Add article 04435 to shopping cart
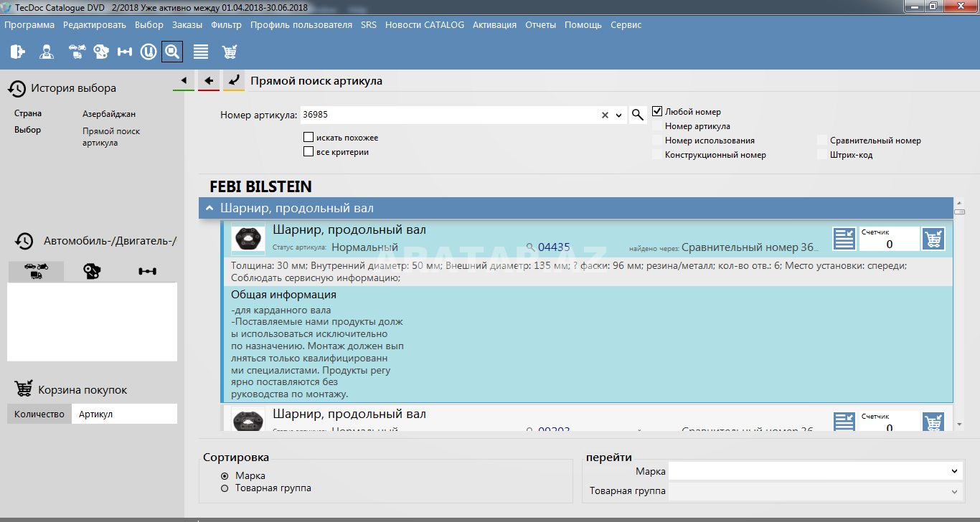This screenshot has width=980, height=522. pyautogui.click(x=933, y=239)
